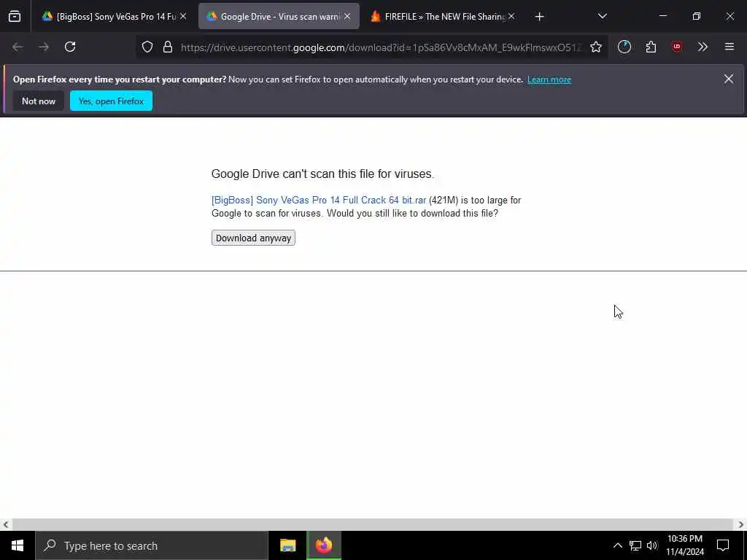Minimize the Firefox window
Image resolution: width=747 pixels, height=560 pixels.
click(662, 17)
